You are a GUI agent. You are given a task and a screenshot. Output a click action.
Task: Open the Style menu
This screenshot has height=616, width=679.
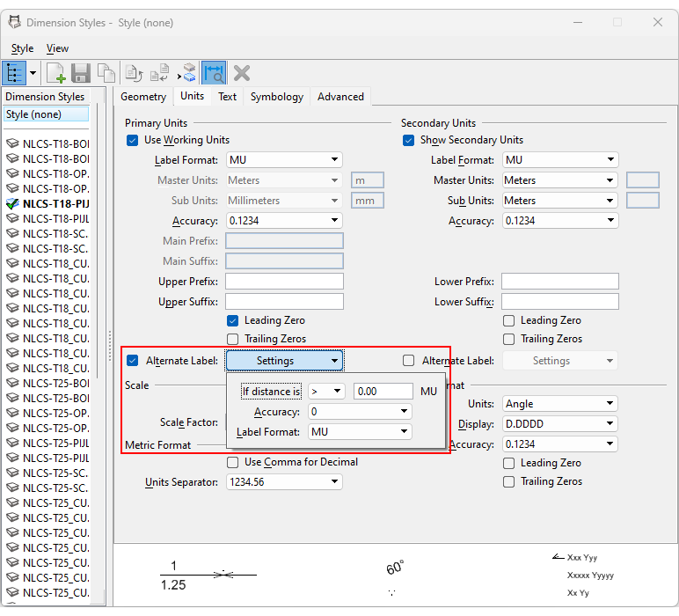coord(22,48)
